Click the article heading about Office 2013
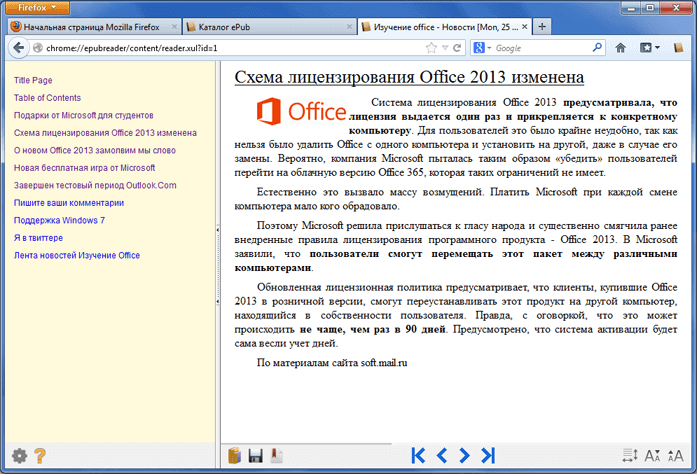Viewport: 697px width, 474px height. click(409, 77)
